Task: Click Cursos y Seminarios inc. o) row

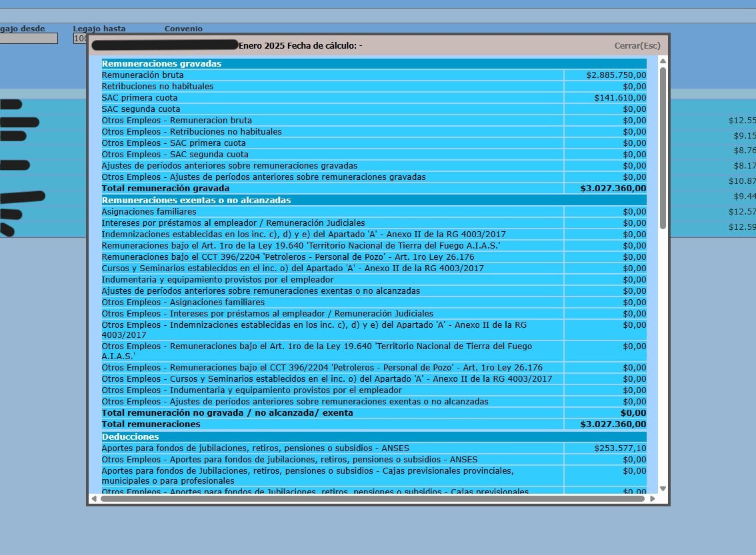Action: point(373,268)
